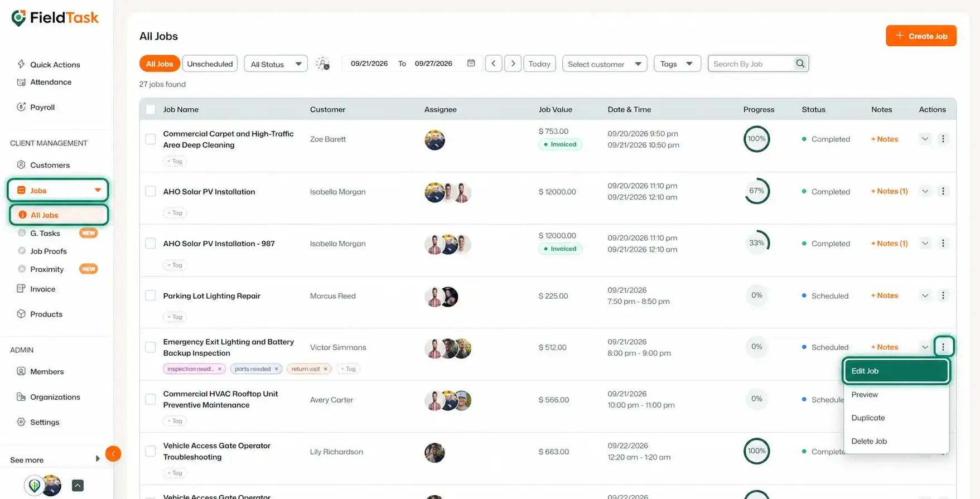Expand See more in sidebar
980x499 pixels.
55,459
